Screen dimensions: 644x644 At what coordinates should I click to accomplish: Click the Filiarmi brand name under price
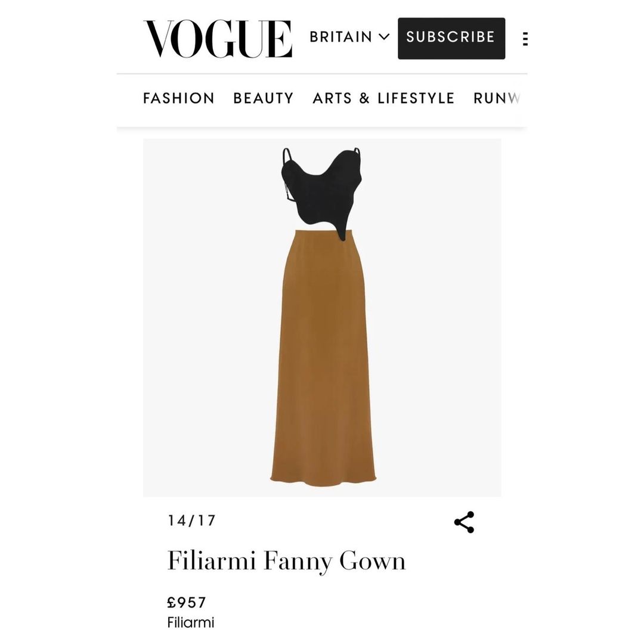tap(191, 623)
